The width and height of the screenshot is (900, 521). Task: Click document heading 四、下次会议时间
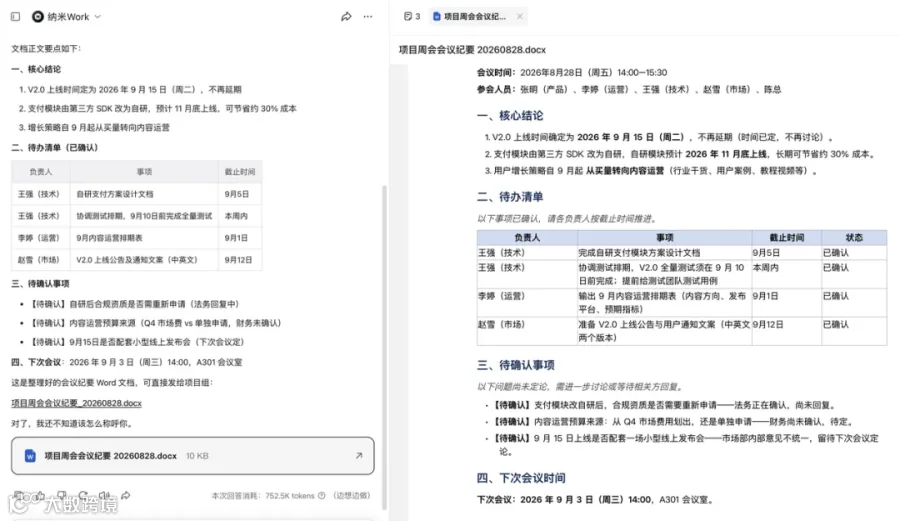click(521, 478)
